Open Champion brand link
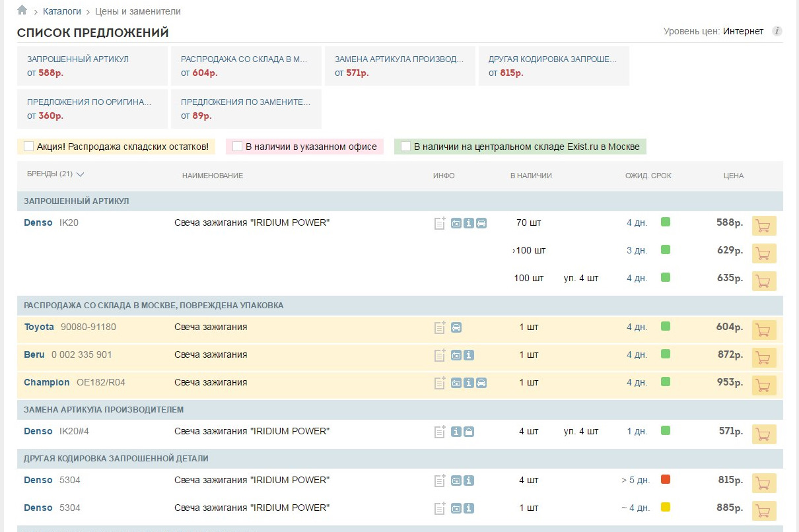The width and height of the screenshot is (799, 532). tap(47, 382)
